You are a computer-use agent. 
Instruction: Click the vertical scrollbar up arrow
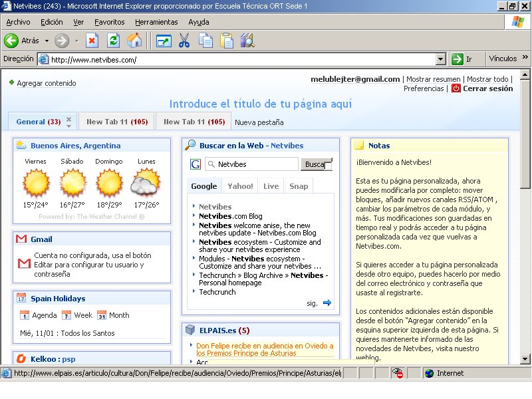click(x=525, y=74)
